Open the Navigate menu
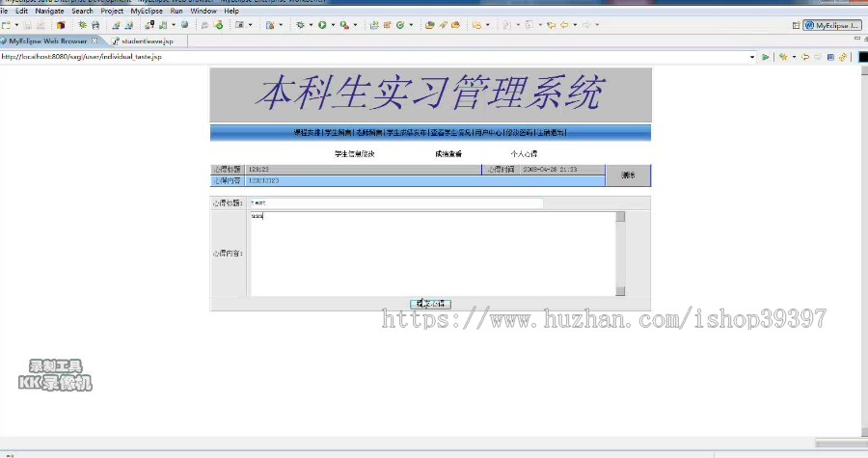Screen dimensions: 868x458 coord(49,11)
